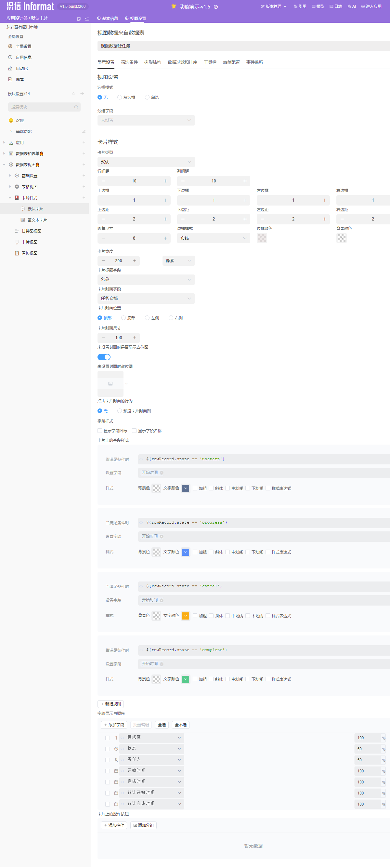Click the favorite star icon beside 功能演示-v1.5
Viewport: 390px width, 868px height.
click(x=174, y=7)
